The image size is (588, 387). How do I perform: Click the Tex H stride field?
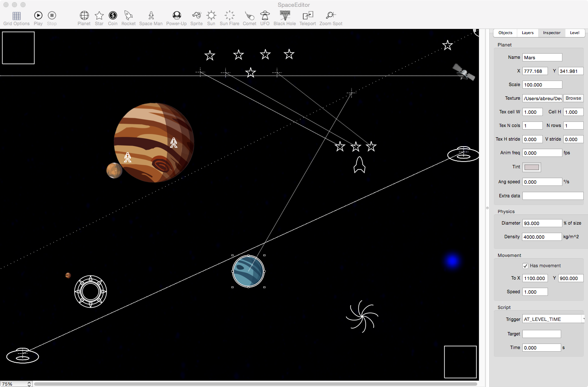click(x=533, y=139)
